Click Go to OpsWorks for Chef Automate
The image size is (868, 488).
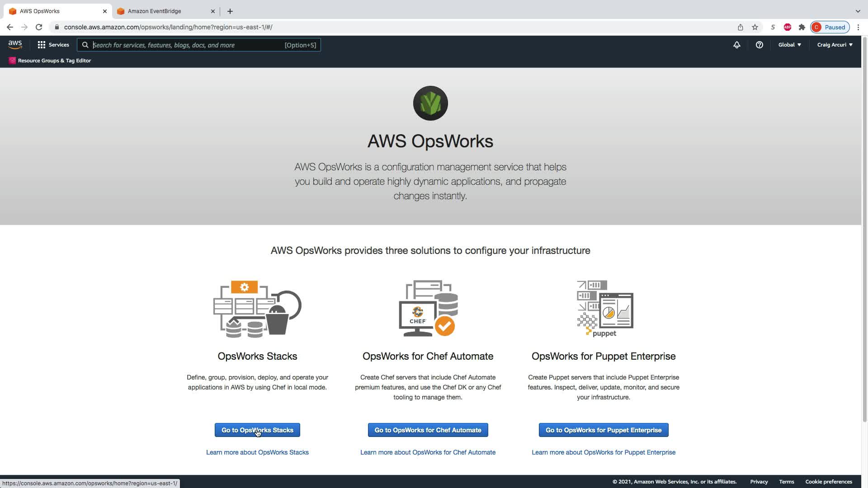pos(428,430)
